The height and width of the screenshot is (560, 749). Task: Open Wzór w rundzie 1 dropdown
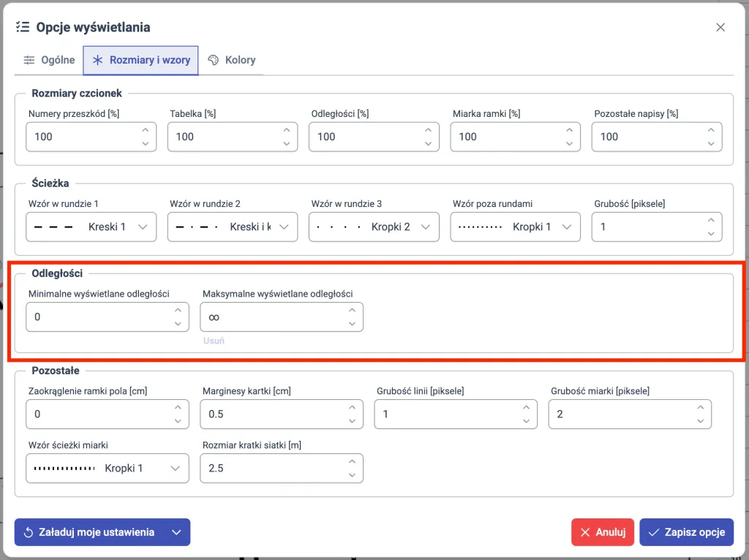91,227
